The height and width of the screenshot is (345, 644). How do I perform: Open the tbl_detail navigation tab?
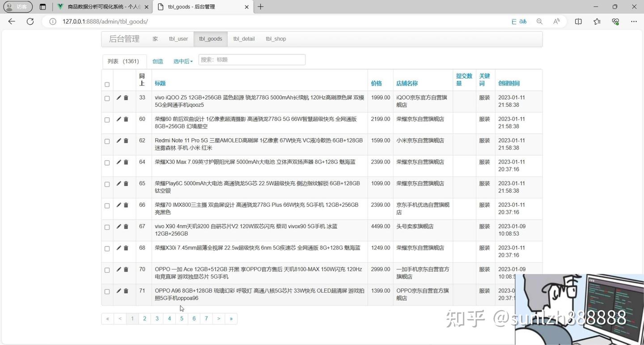[x=244, y=39]
